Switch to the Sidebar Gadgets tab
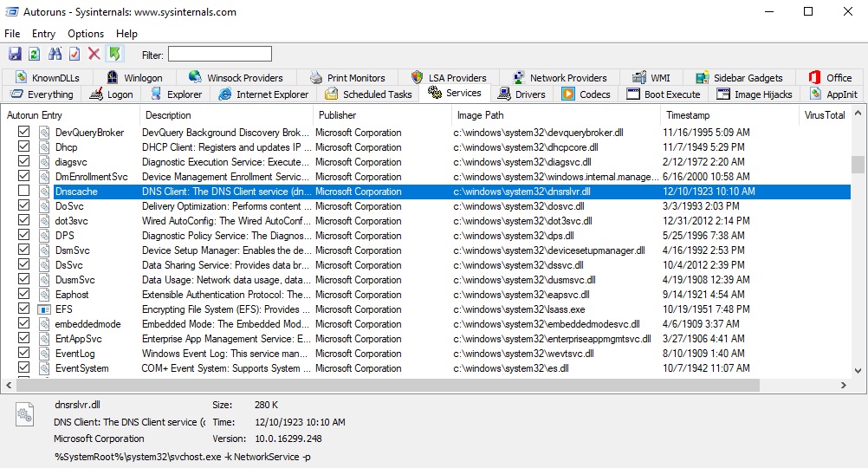Image resolution: width=868 pixels, height=468 pixels. pyautogui.click(x=740, y=77)
